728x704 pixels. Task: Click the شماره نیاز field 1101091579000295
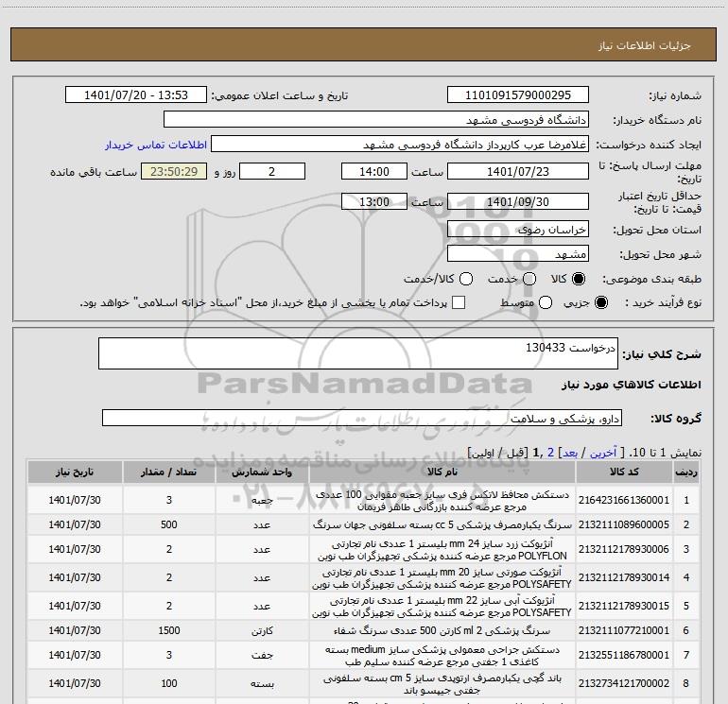coord(518,95)
